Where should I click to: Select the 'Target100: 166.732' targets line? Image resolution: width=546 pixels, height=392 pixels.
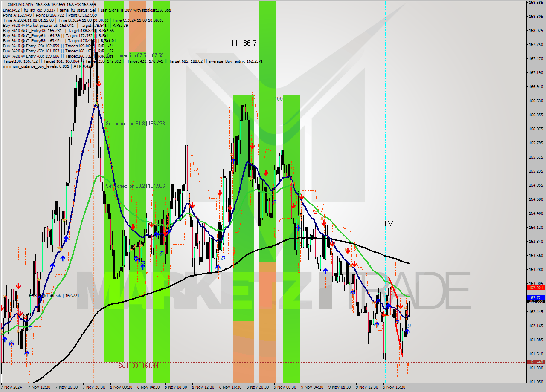tap(133, 61)
